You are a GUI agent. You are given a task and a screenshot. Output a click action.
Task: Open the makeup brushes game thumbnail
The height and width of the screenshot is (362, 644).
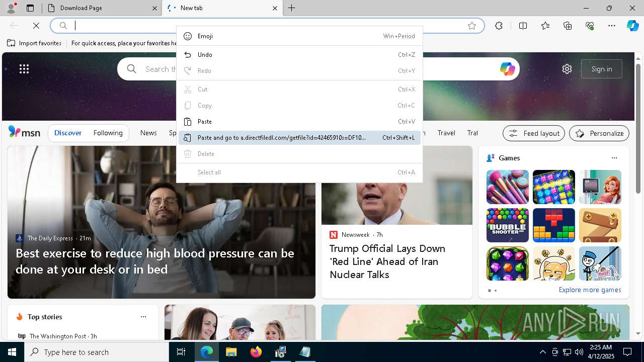coord(507,187)
